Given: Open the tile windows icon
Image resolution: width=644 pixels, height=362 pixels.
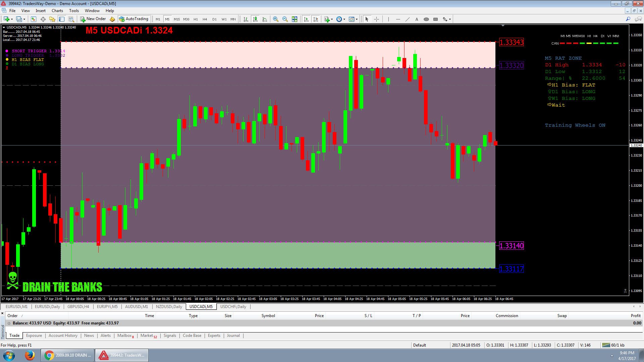Looking at the screenshot, I should pos(294,19).
